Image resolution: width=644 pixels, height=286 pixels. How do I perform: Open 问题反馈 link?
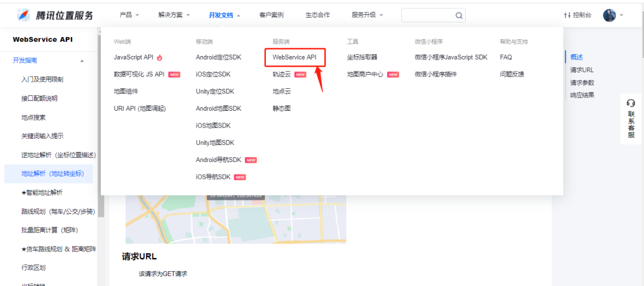click(x=512, y=74)
